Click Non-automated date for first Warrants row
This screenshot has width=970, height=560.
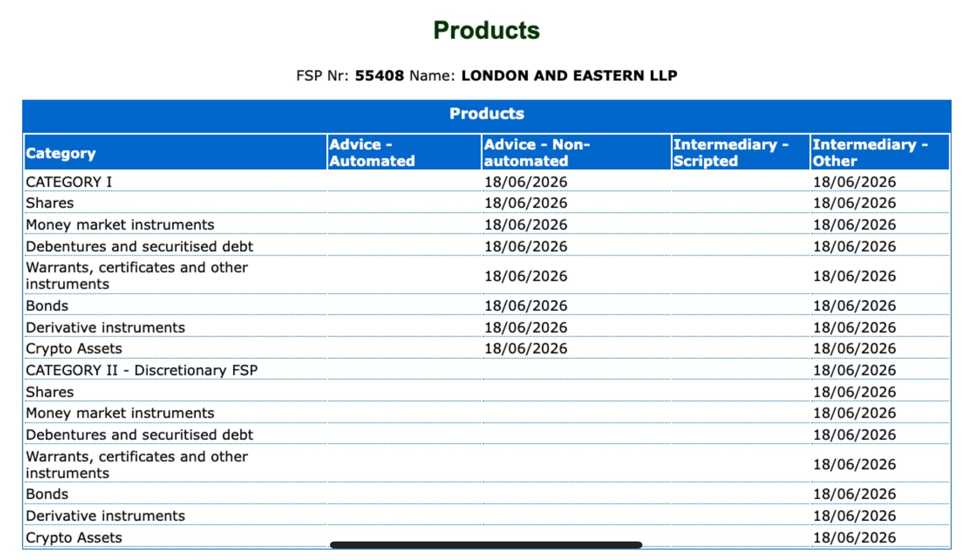click(x=526, y=276)
